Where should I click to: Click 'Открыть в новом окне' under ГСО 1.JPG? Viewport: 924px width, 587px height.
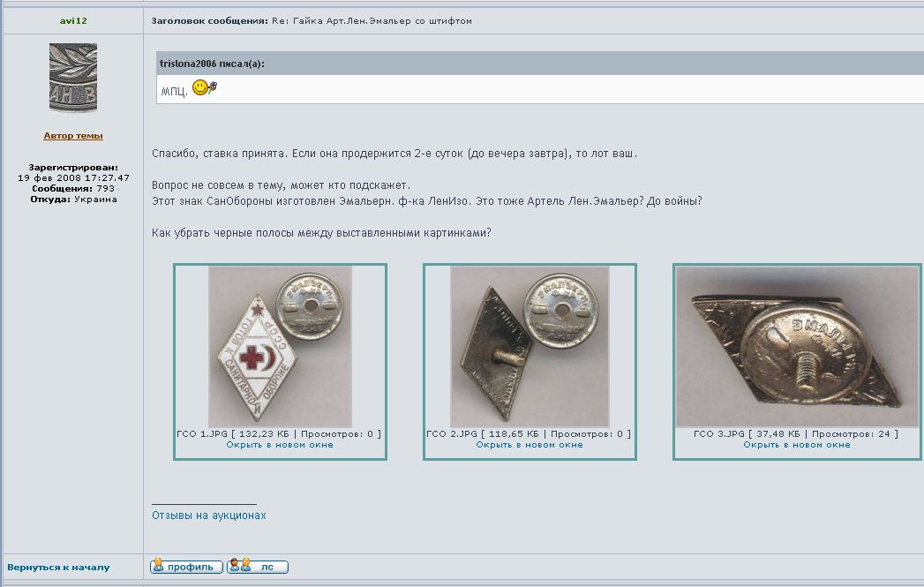[280, 445]
